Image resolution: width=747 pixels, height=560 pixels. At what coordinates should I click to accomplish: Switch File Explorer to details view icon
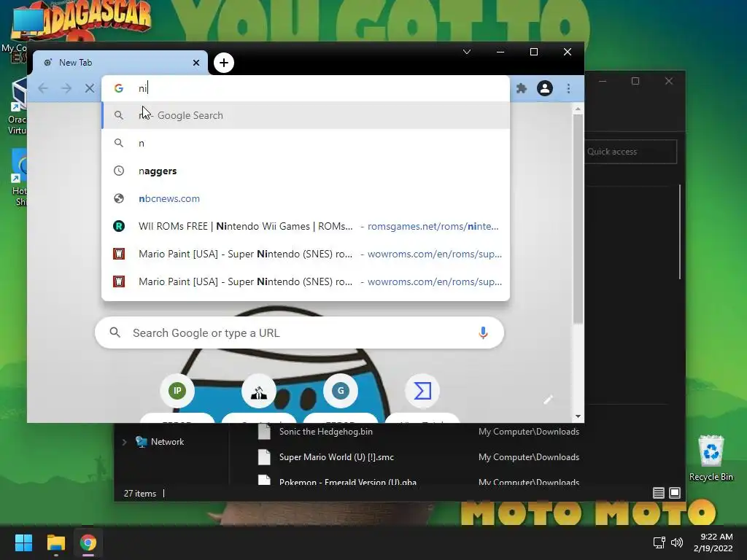(x=659, y=493)
